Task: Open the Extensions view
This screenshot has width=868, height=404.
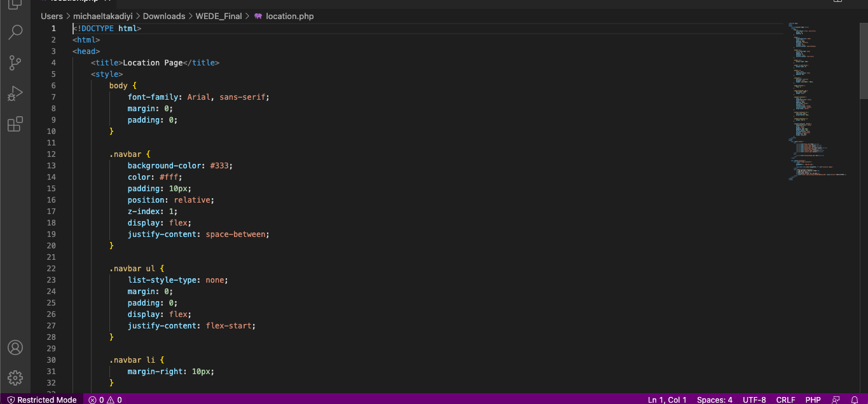Action: click(15, 124)
